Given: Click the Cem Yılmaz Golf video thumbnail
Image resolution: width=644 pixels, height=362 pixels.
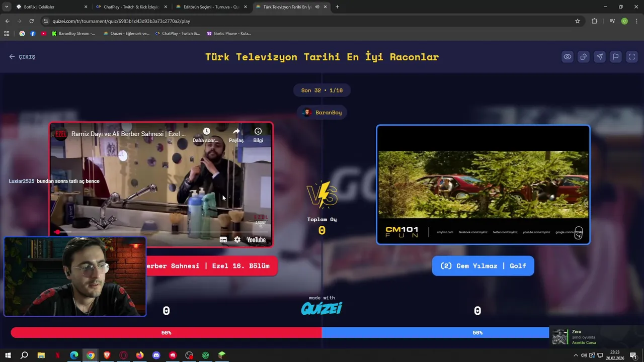Looking at the screenshot, I should coord(483,185).
